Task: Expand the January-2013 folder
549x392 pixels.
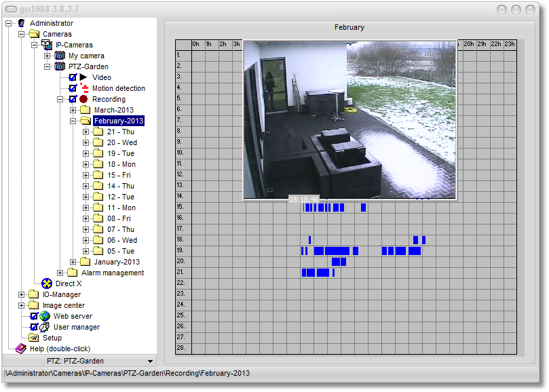Action: [73, 262]
